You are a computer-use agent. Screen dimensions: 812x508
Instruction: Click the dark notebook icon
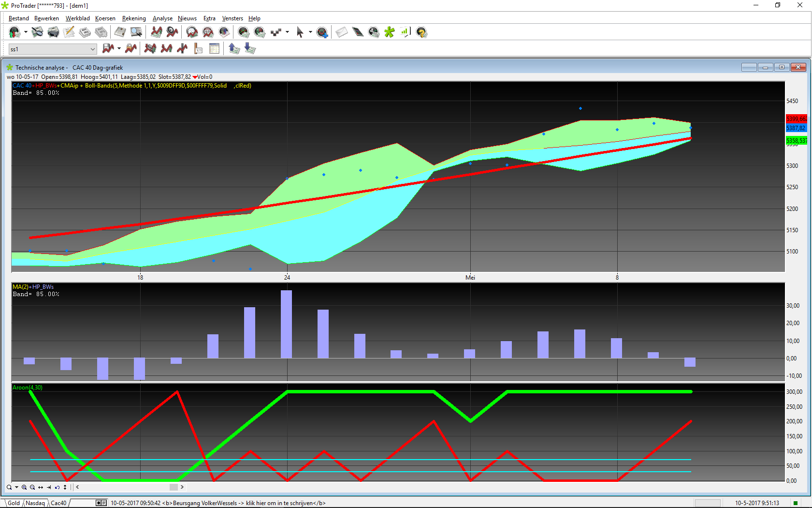click(358, 32)
